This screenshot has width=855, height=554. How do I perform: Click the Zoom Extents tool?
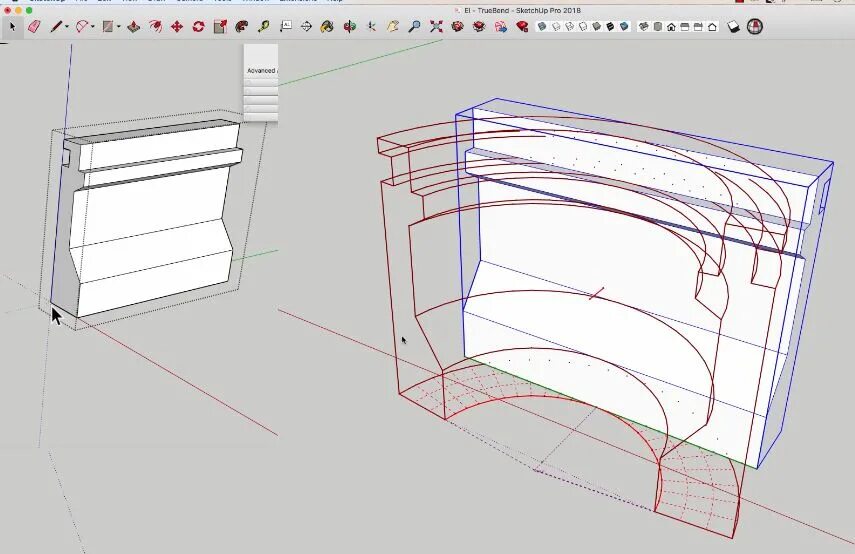[x=436, y=26]
